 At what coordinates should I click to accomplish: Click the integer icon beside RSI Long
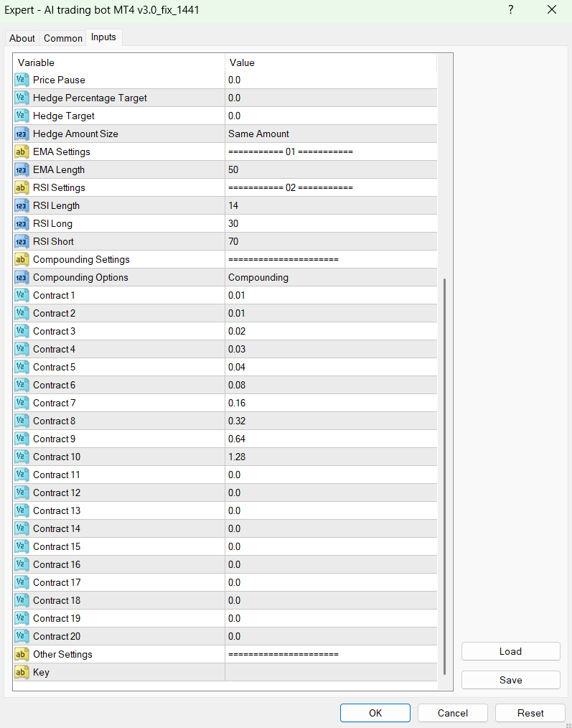coord(22,223)
